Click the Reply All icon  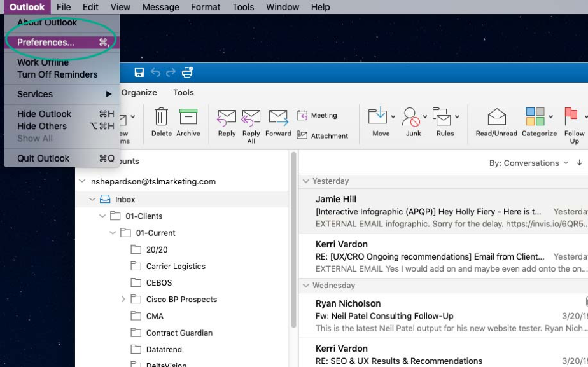click(251, 118)
